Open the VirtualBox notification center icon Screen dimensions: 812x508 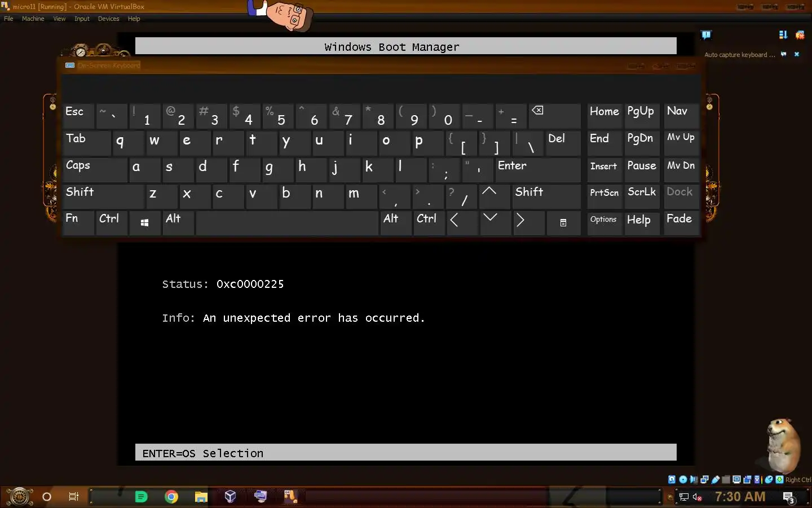click(706, 35)
